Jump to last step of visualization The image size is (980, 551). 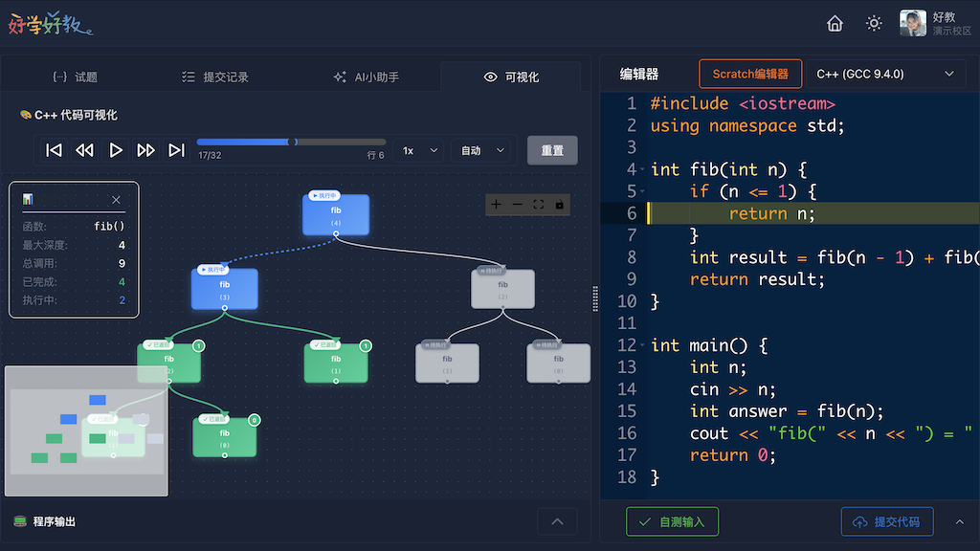click(176, 150)
